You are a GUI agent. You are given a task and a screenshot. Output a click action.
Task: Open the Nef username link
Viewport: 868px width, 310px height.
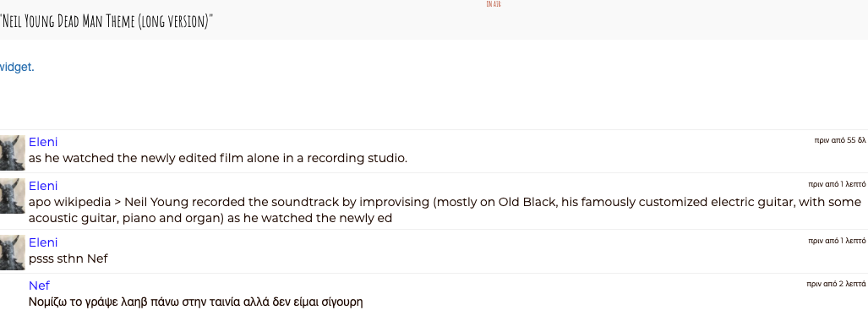[x=40, y=286]
